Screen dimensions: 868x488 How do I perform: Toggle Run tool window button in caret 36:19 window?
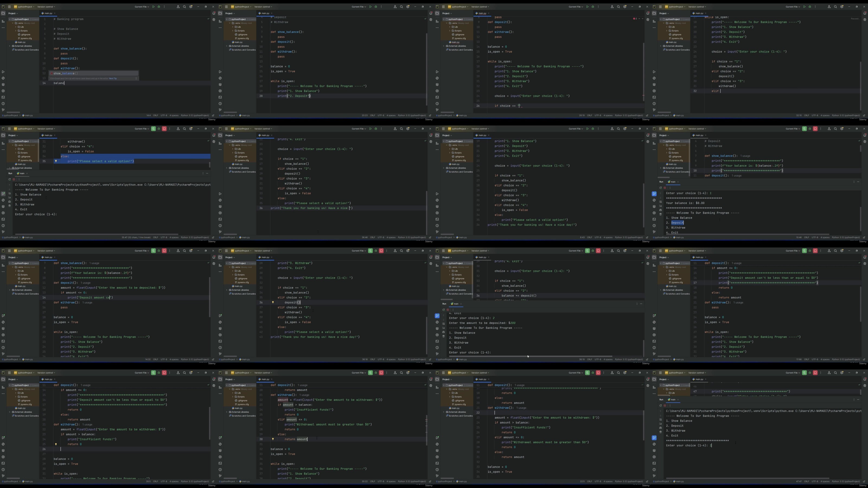[x=437, y=316]
